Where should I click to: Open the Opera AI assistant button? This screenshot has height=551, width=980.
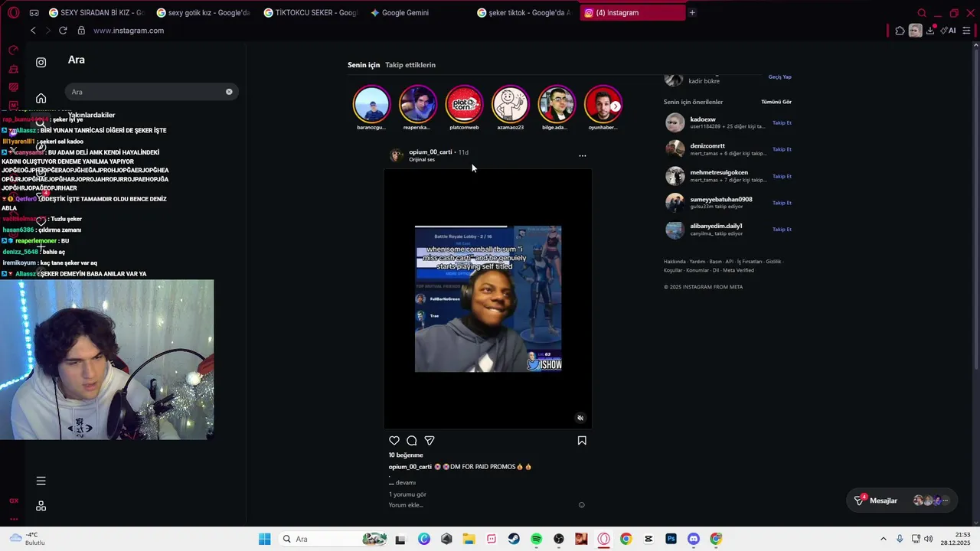949,31
